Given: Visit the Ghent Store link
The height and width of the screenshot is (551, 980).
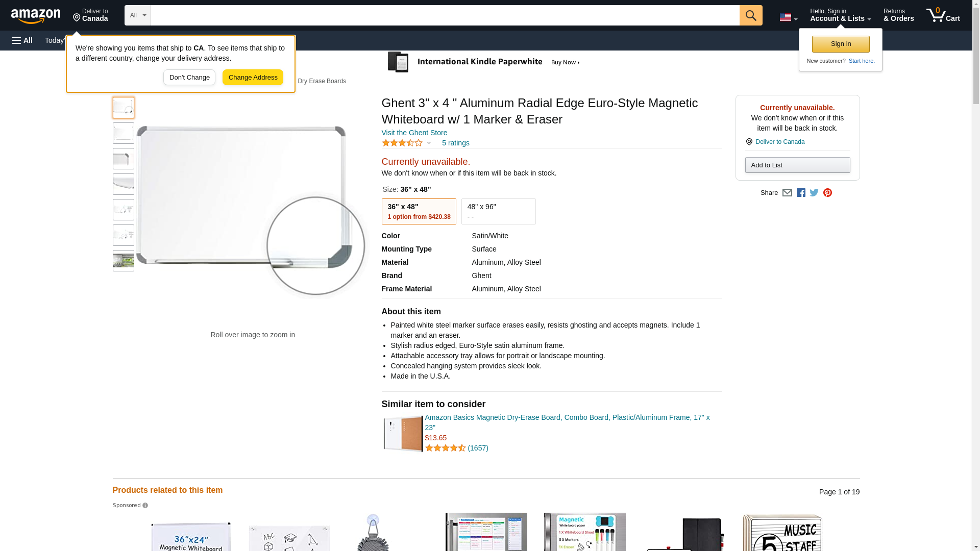Looking at the screenshot, I should click(414, 133).
